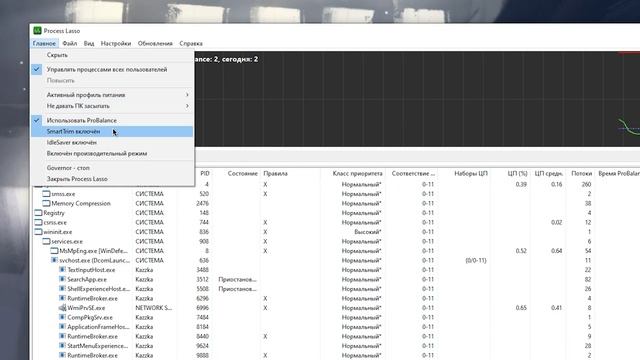Click the (0/0-11) CPU set value

pyautogui.click(x=476, y=260)
